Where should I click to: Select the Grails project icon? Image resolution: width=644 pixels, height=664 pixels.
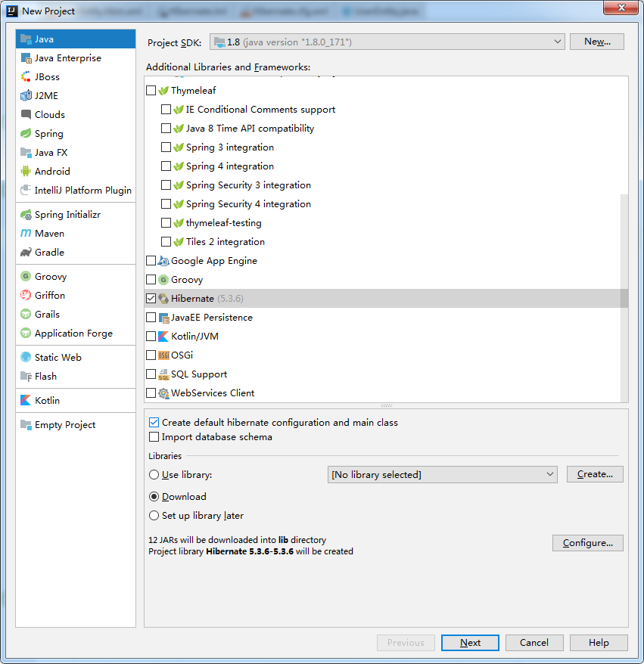(26, 314)
